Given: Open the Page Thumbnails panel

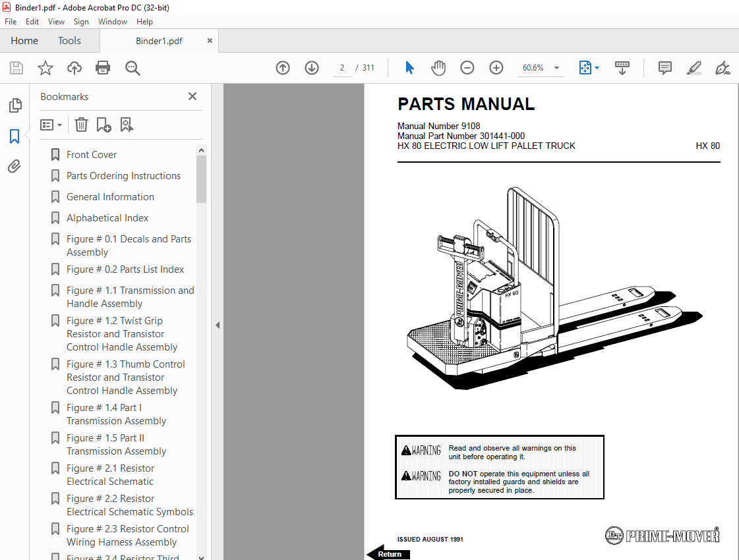Looking at the screenshot, I should pos(15,105).
